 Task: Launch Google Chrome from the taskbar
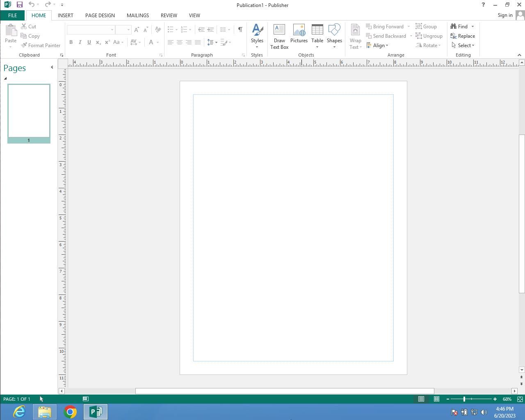(x=70, y=412)
